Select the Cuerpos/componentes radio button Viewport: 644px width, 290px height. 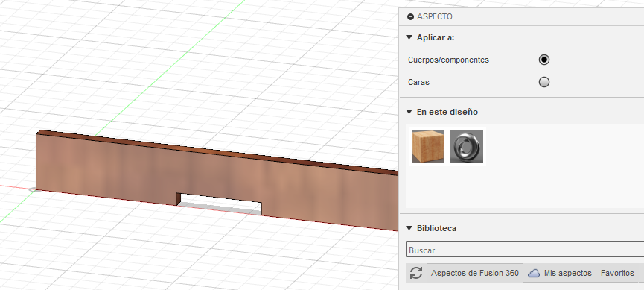click(544, 60)
